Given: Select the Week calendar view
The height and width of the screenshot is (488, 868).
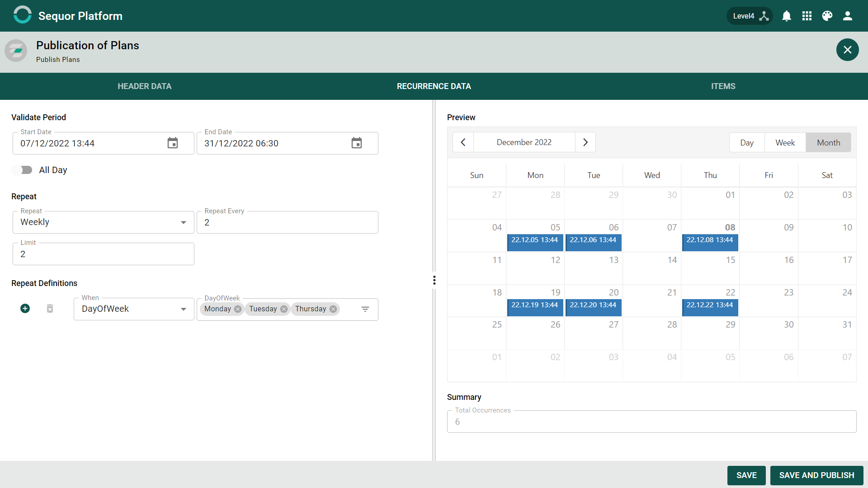Looking at the screenshot, I should click(x=785, y=143).
